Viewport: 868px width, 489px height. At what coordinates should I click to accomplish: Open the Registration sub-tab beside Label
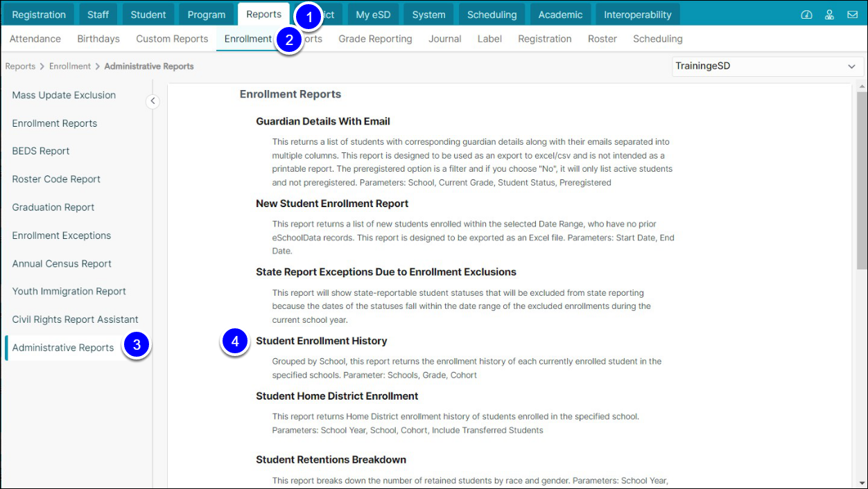[545, 39]
